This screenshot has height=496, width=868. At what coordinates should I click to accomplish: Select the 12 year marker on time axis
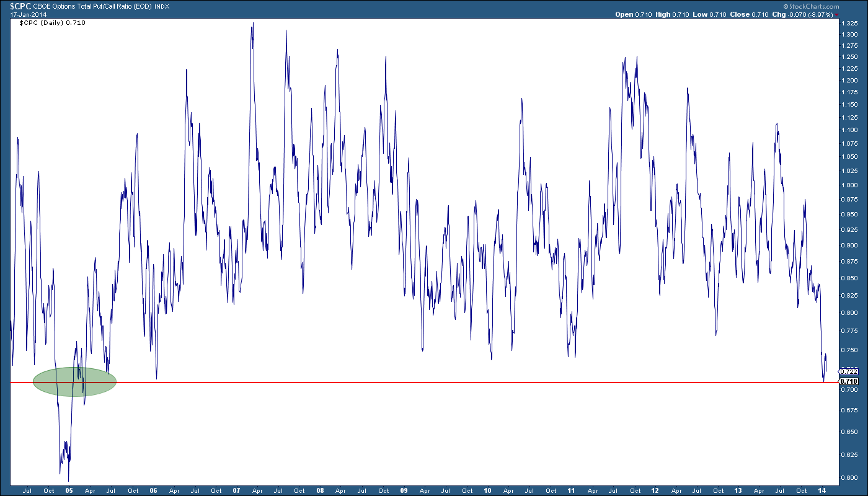click(655, 490)
